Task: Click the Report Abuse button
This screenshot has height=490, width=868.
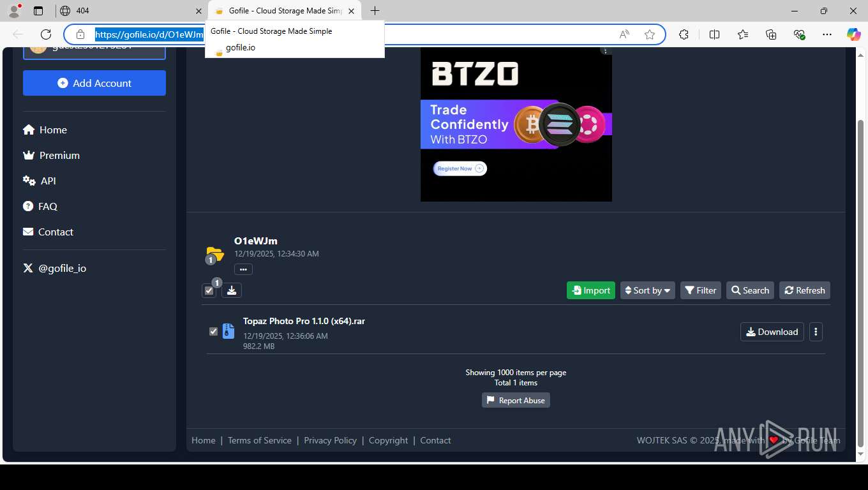Action: [516, 400]
